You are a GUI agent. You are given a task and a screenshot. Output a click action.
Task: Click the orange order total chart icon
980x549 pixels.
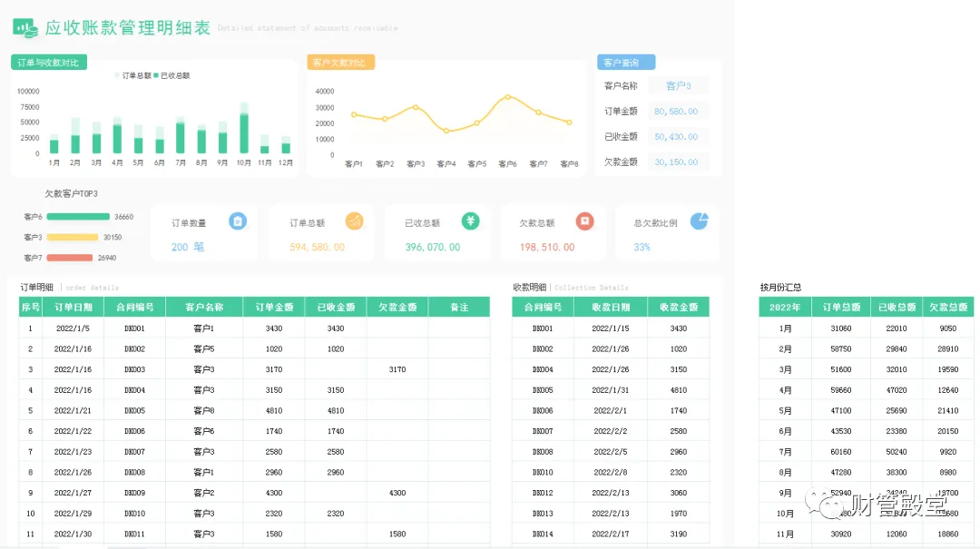coord(355,221)
